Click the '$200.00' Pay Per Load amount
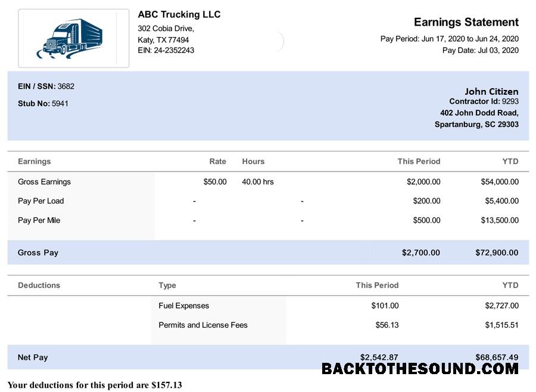 tap(426, 201)
